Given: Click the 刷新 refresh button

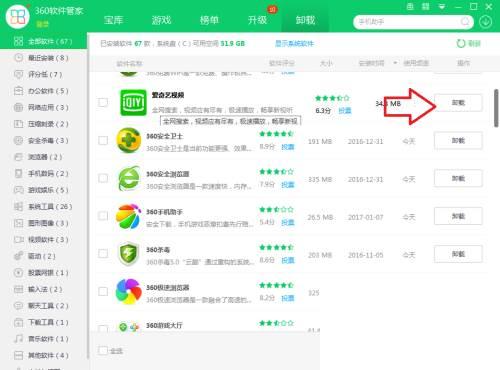Looking at the screenshot, I should coord(468,44).
